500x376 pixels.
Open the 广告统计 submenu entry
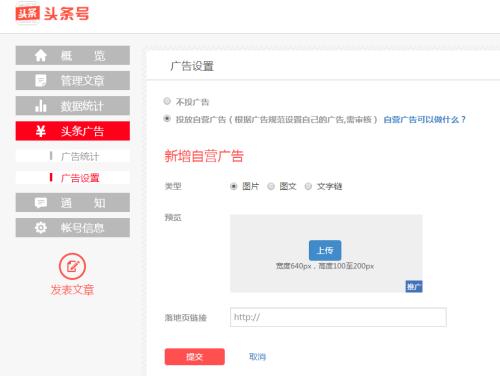point(73,156)
